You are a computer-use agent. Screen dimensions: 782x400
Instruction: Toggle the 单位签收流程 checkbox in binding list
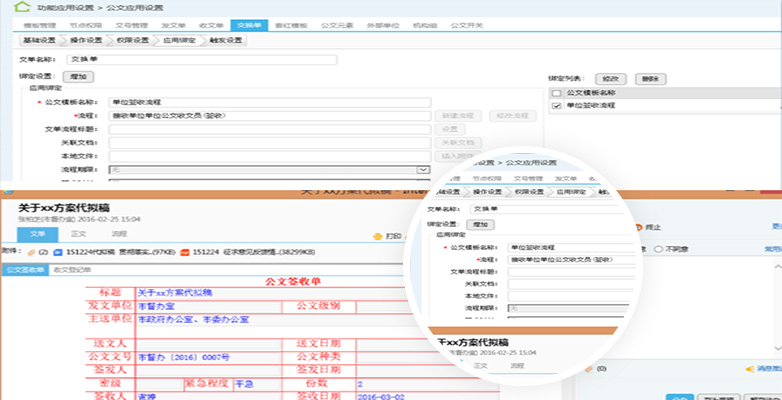click(556, 105)
